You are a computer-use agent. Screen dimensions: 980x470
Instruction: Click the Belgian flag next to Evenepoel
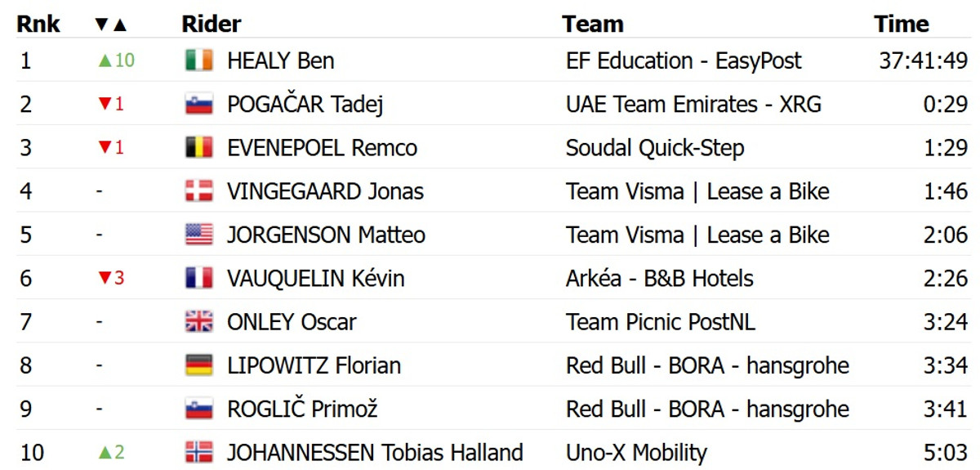(x=199, y=148)
